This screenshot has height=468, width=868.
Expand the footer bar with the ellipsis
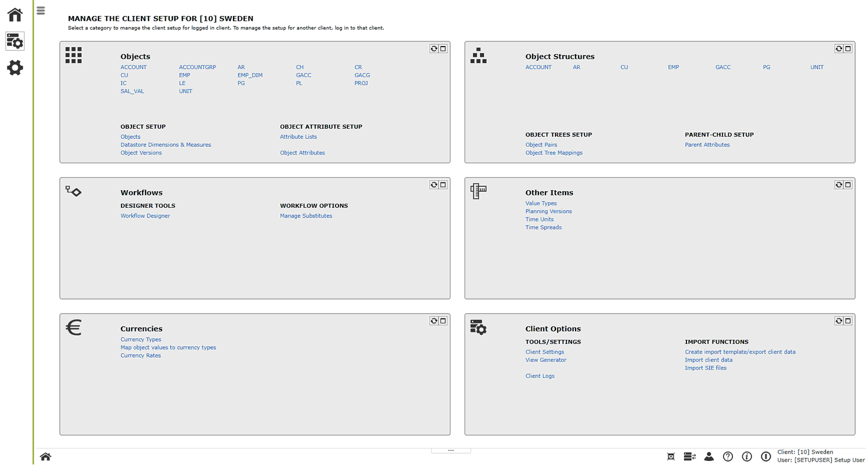tap(451, 449)
